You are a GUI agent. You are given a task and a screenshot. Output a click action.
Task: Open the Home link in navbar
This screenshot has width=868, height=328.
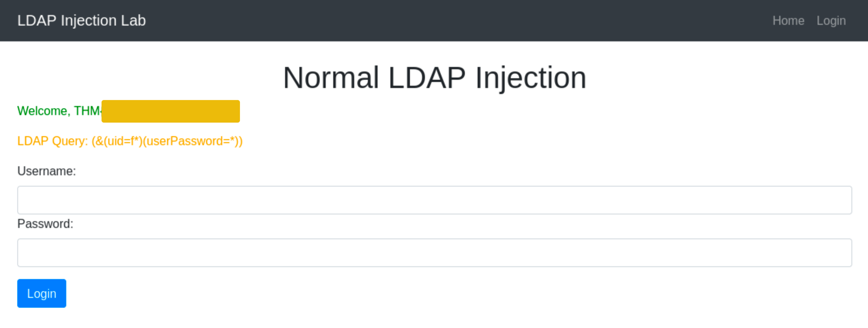[788, 21]
